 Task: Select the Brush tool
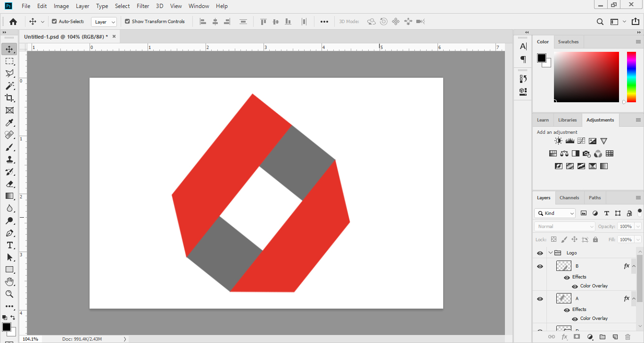9,147
